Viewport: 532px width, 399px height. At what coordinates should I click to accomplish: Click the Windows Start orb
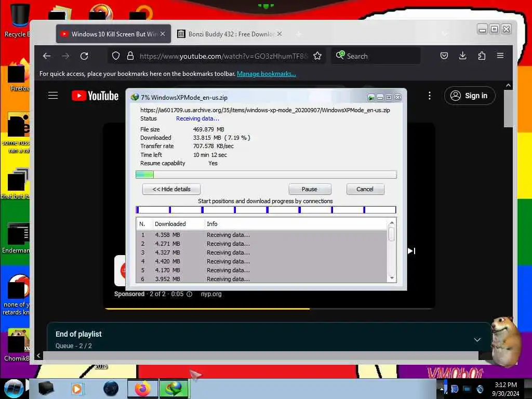point(14,389)
